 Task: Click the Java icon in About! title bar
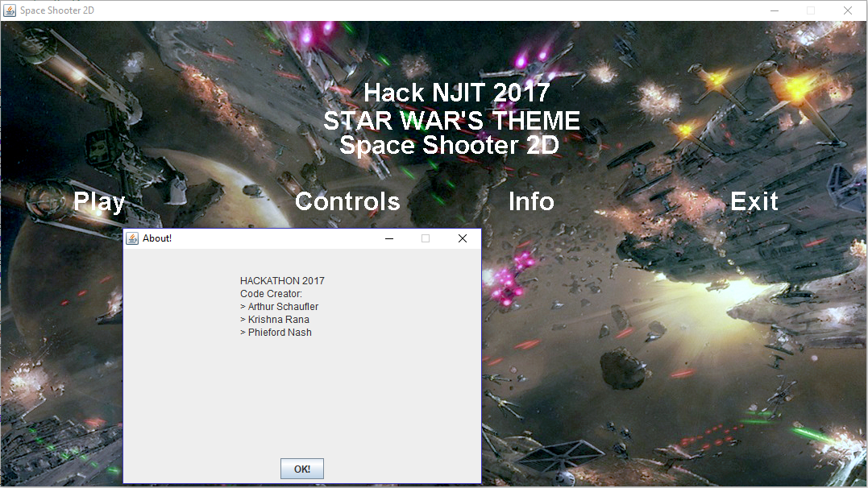pos(132,238)
